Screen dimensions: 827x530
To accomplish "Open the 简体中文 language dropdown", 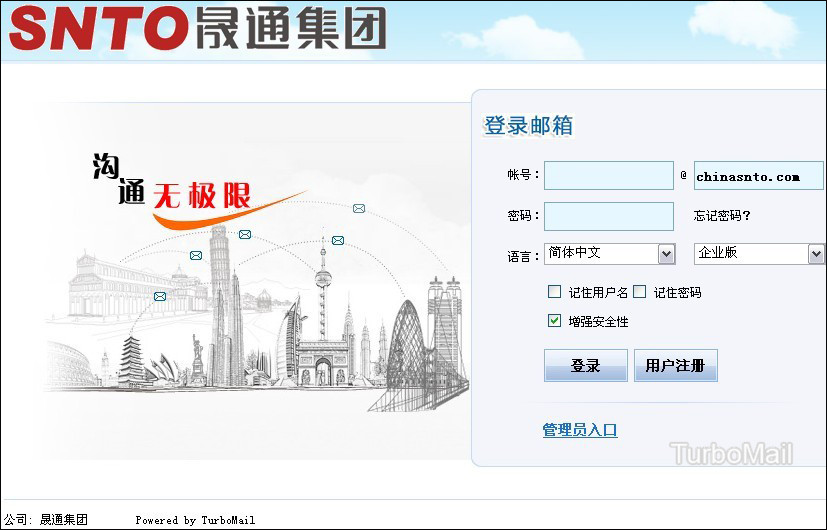I will point(610,254).
